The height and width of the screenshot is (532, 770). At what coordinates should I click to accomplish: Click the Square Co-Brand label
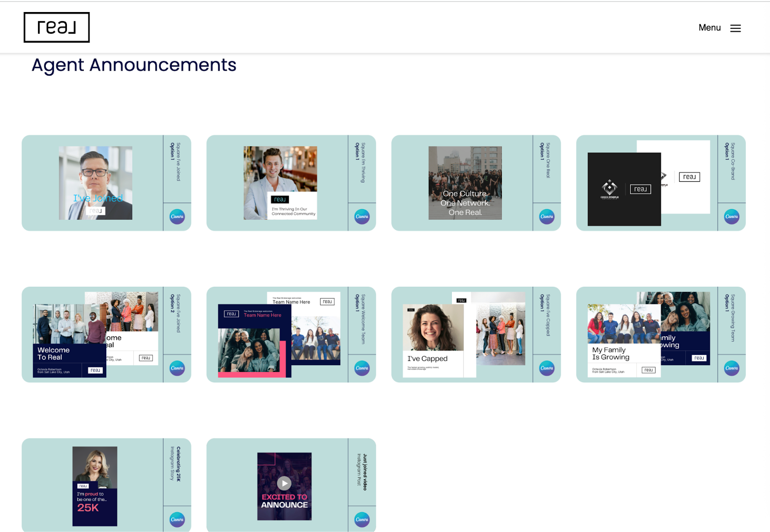[x=730, y=161]
